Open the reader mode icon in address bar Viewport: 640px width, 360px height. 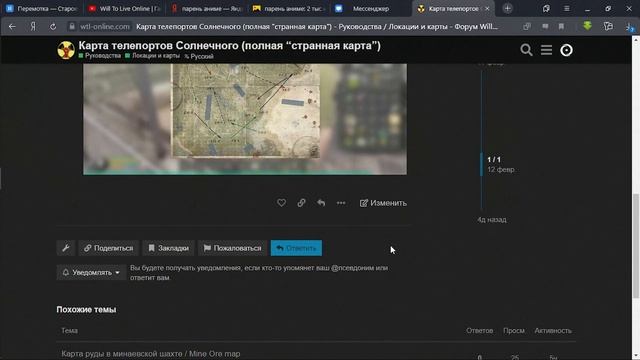pos(545,27)
